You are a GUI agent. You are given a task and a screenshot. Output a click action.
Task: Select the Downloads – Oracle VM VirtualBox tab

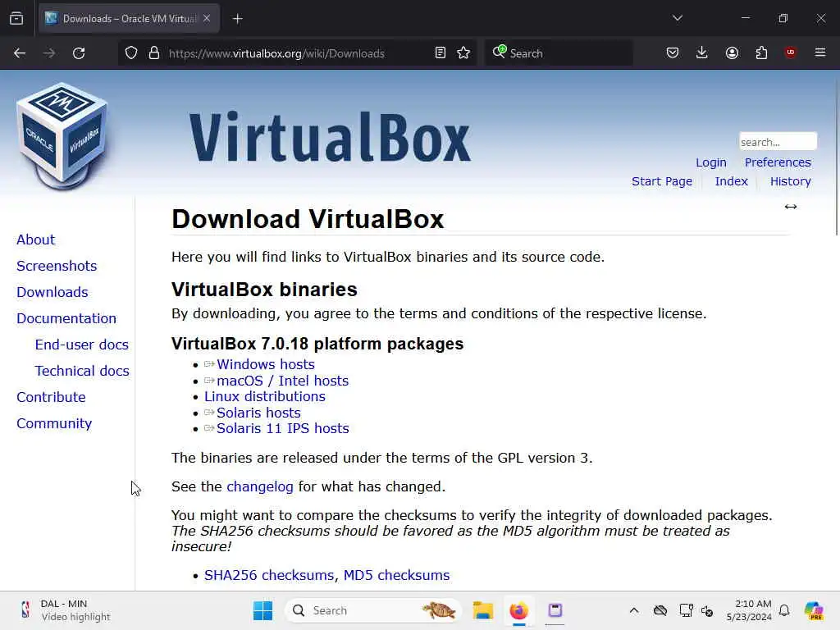[129, 18]
